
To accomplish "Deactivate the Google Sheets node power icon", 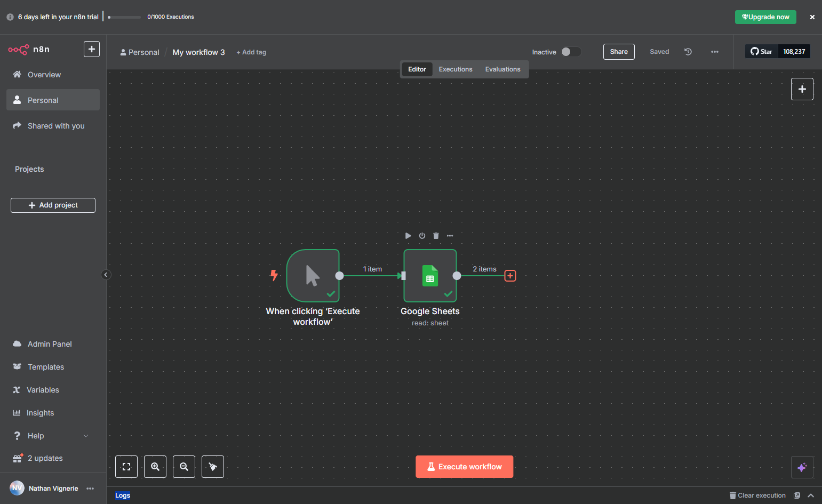I will point(422,236).
